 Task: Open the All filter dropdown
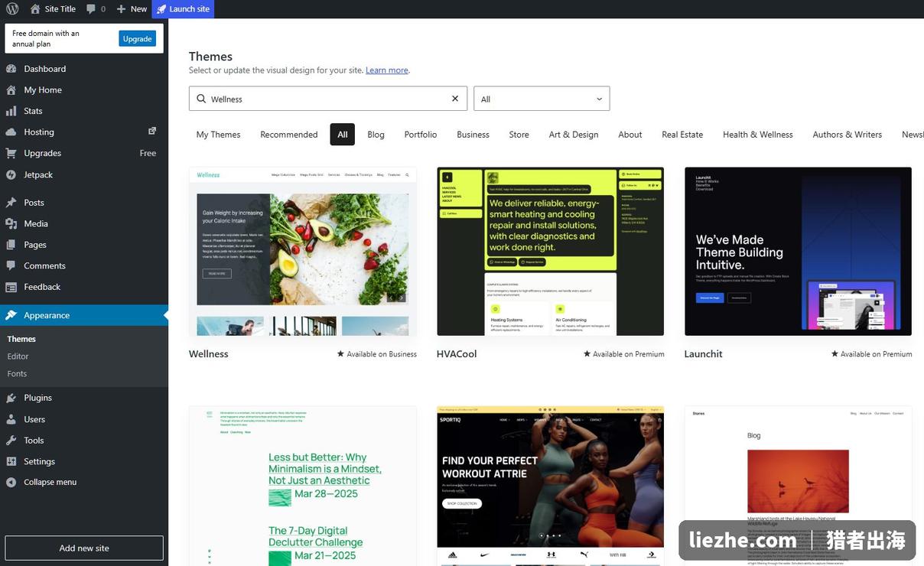click(x=542, y=99)
